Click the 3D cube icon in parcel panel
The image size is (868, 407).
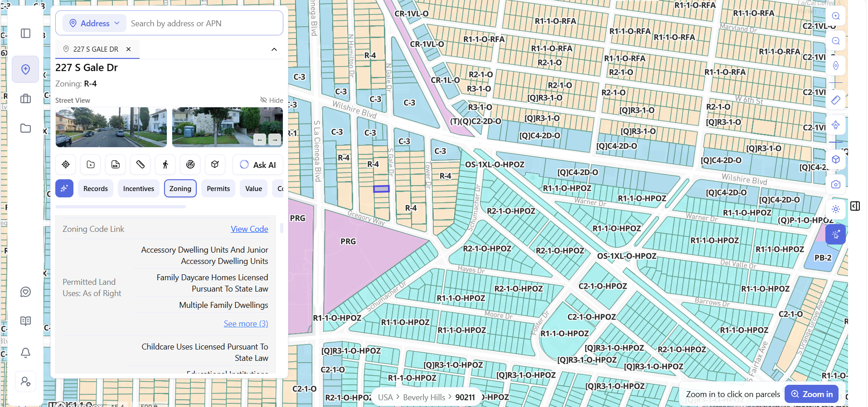pyautogui.click(x=215, y=165)
